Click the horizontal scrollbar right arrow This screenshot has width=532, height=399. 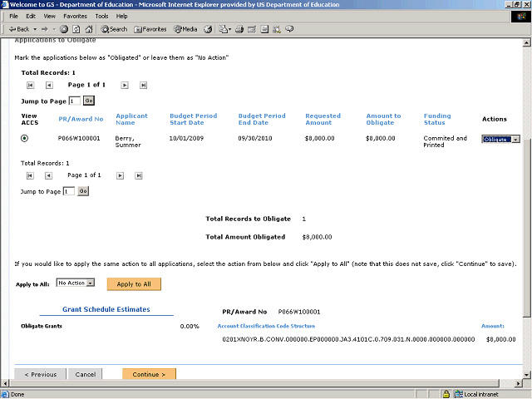[x=518, y=383]
